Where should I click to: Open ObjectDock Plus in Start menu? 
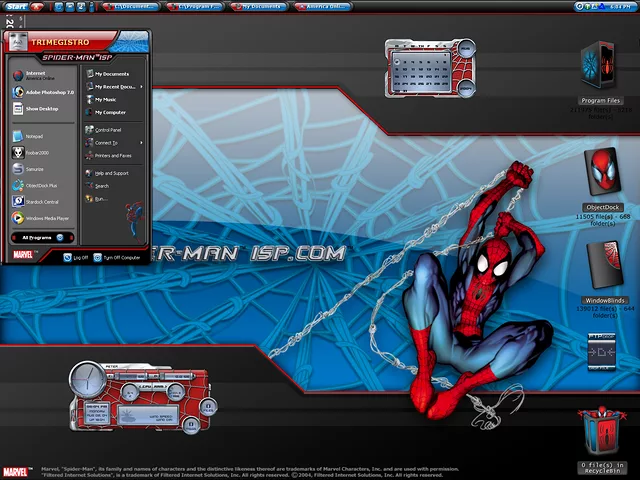point(40,186)
